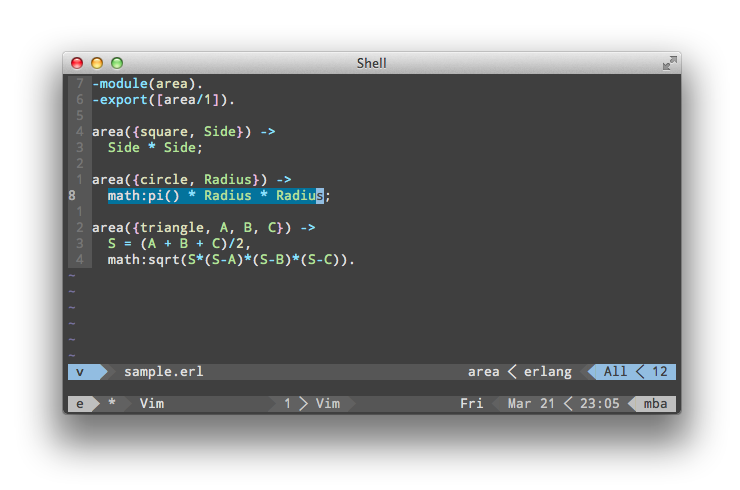This screenshot has width=740, height=490.
Task: Click relative line number 7 in gutter
Action: [80, 84]
